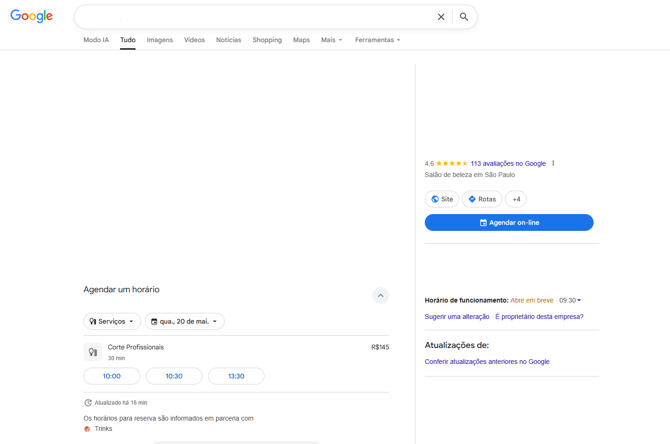This screenshot has height=444, width=670.
Task: Click the Corte Profissionais service name
Action: 135,347
